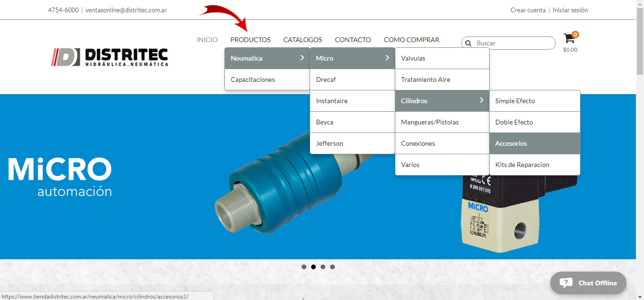644x300 pixels.
Task: Click the phone number 4754-6000
Action: point(63,10)
